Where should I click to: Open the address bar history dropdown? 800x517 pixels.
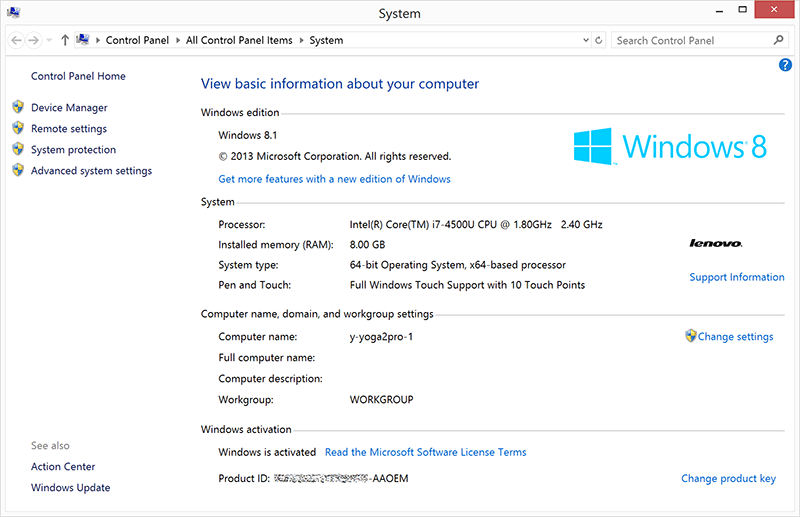click(586, 40)
